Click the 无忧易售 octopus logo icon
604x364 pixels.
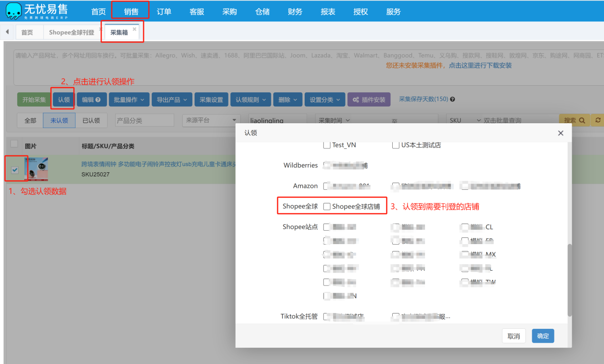coord(14,10)
